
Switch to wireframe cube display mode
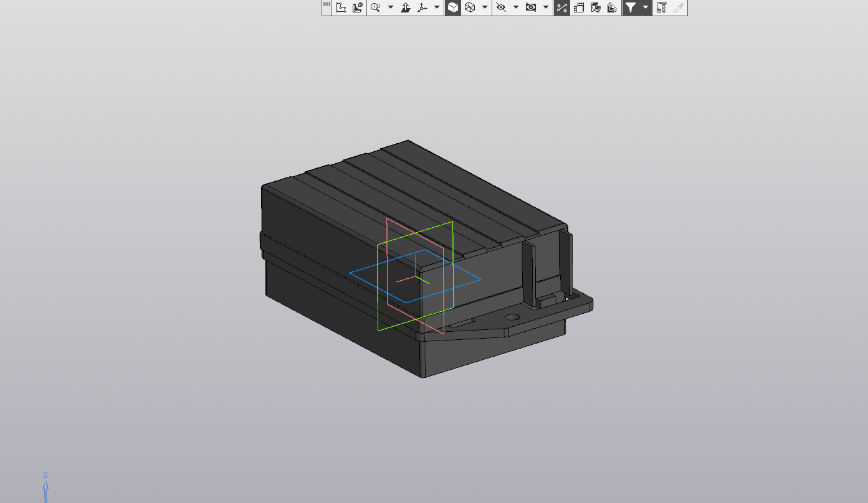point(470,7)
